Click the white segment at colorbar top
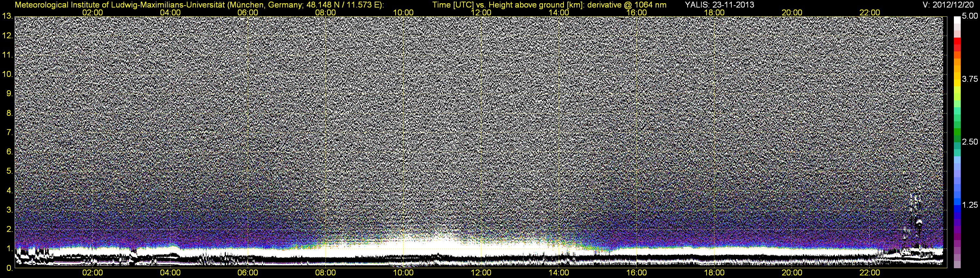980x278 pixels. (x=957, y=20)
